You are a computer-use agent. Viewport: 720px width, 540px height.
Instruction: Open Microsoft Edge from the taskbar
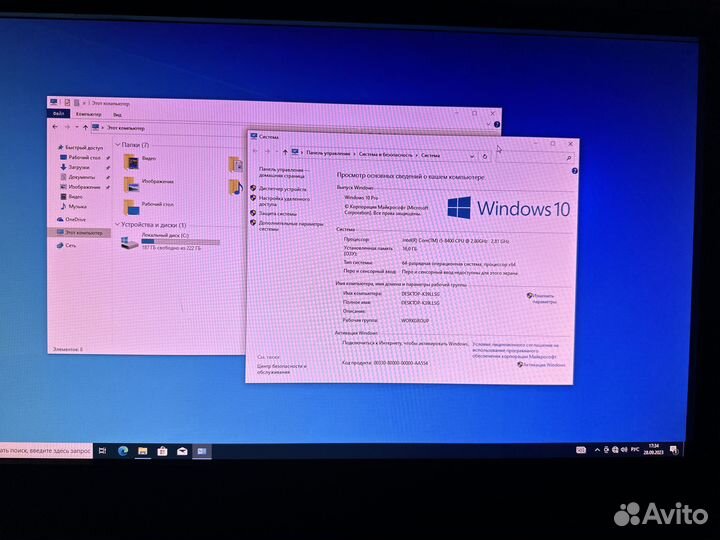(x=123, y=451)
